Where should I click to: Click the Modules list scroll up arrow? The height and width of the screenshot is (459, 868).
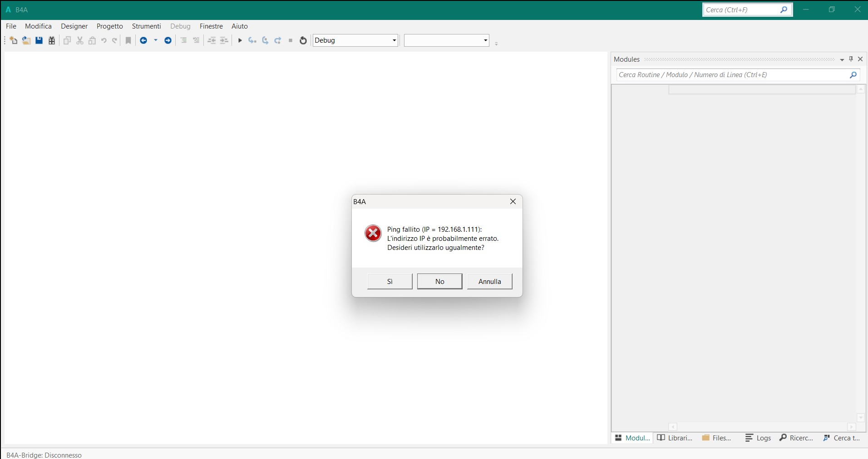point(861,89)
